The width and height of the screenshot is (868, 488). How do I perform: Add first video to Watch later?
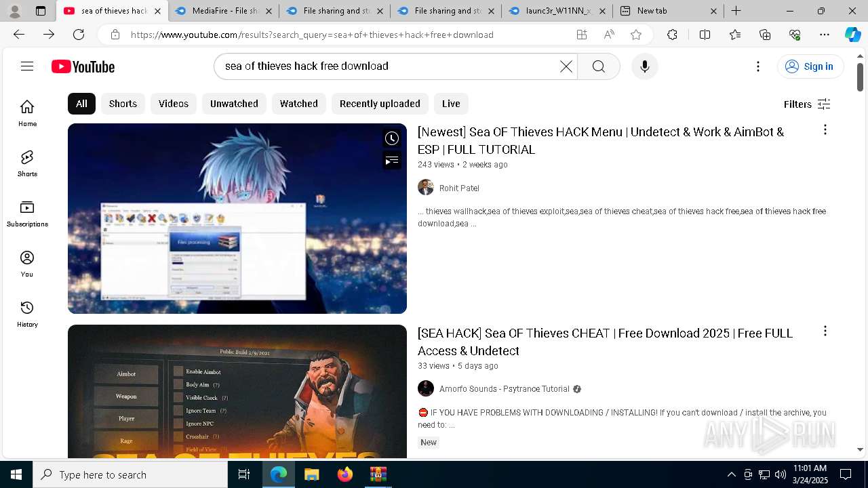pos(392,139)
